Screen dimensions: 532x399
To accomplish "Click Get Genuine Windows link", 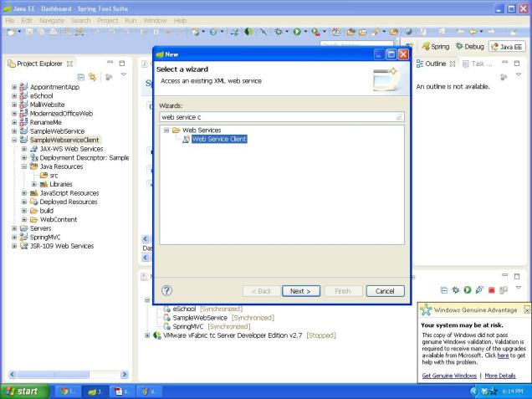I will (x=449, y=376).
